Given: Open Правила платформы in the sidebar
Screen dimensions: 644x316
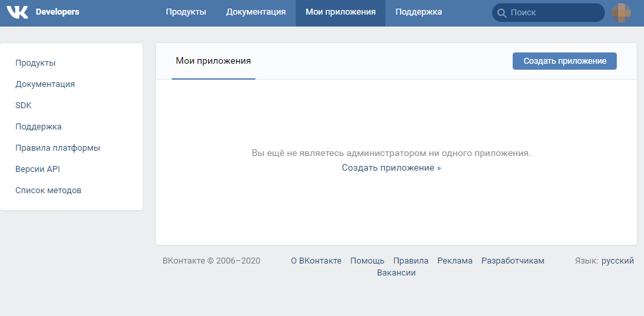Looking at the screenshot, I should click(58, 148).
